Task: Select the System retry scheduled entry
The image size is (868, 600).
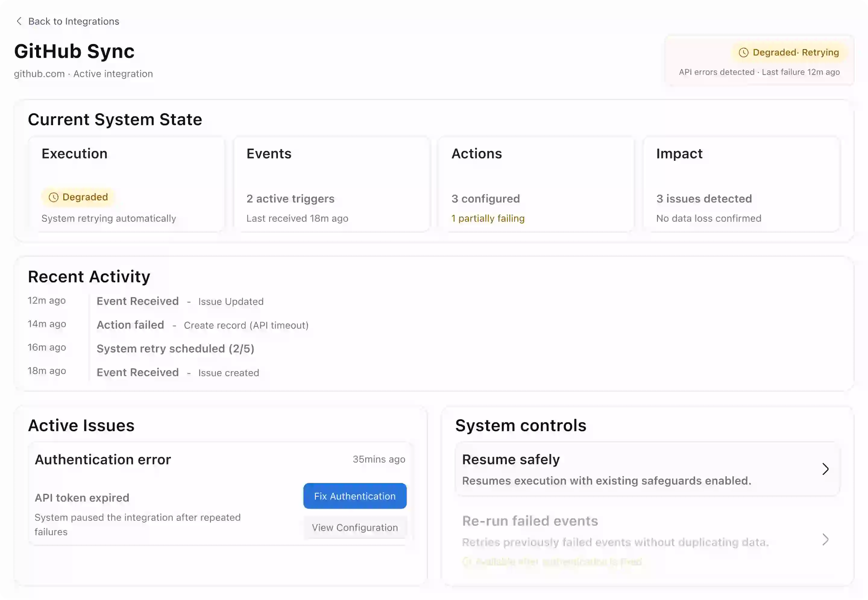Action: click(x=175, y=348)
